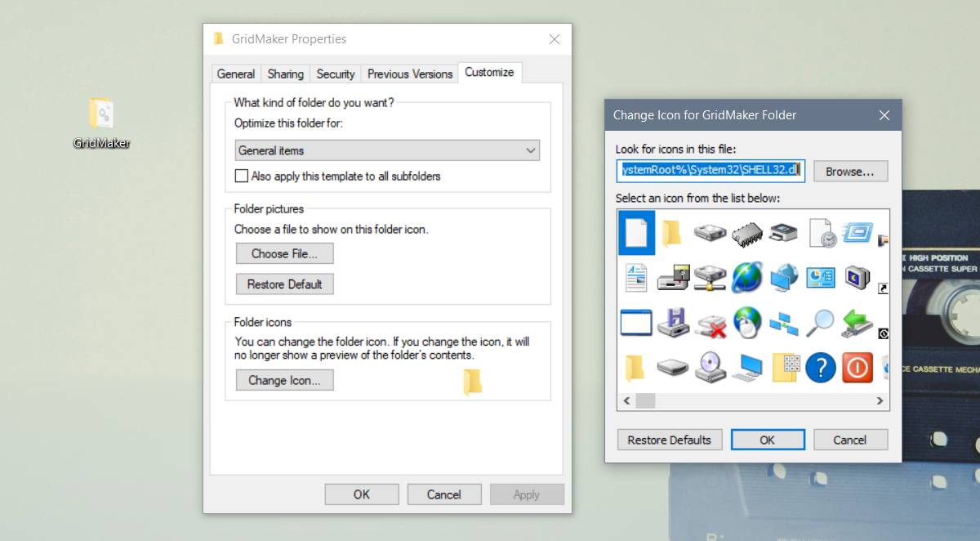
Task: Select the blank document icon
Action: coord(637,232)
